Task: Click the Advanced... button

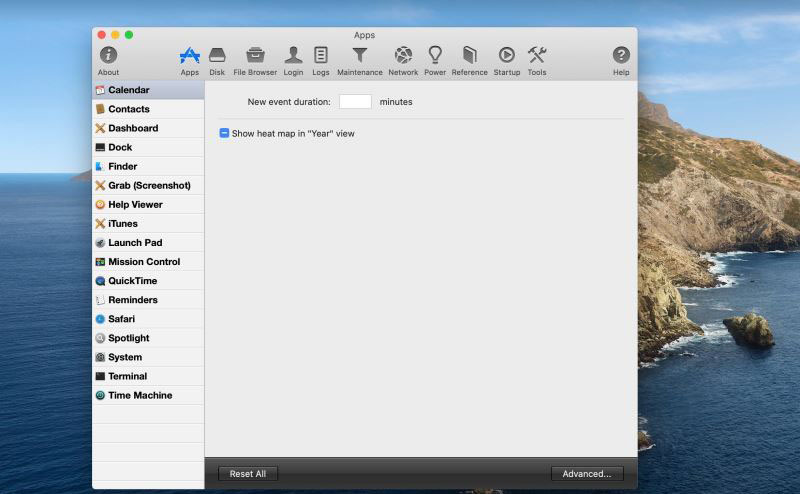Action: [587, 474]
